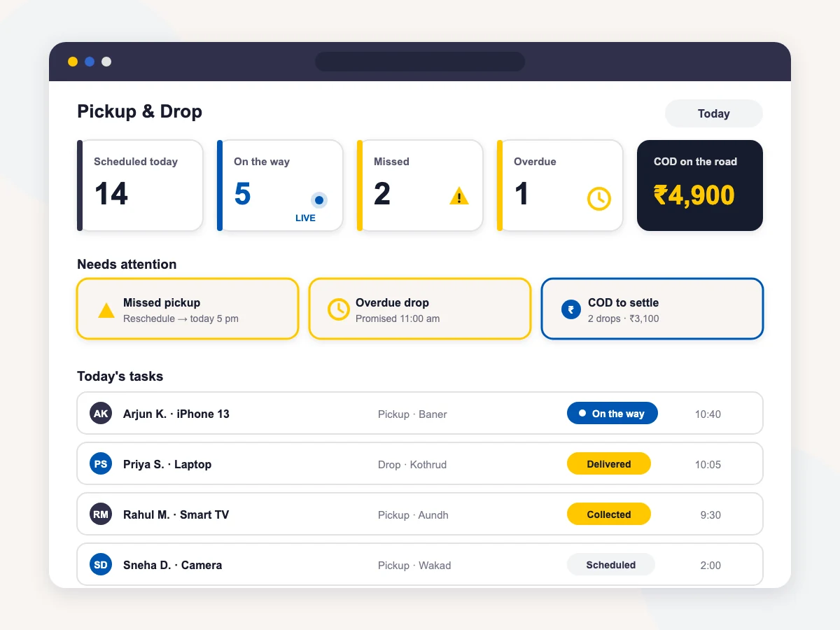Click the On the way status badge

click(612, 413)
